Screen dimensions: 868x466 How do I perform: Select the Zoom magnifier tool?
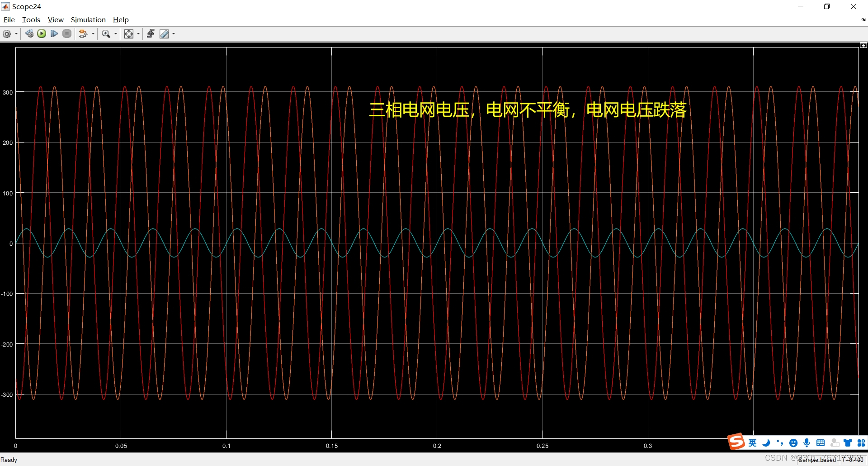tap(106, 34)
